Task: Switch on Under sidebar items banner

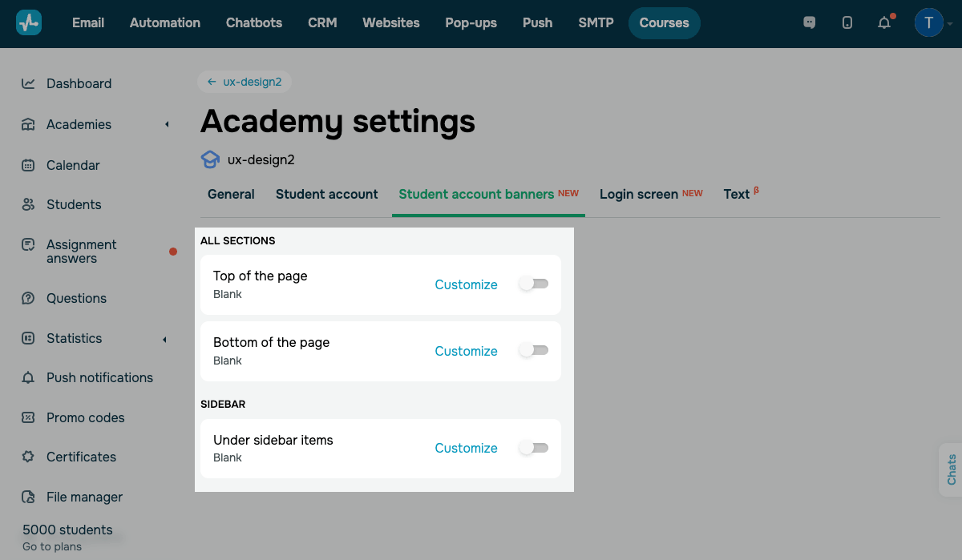Action: click(534, 448)
